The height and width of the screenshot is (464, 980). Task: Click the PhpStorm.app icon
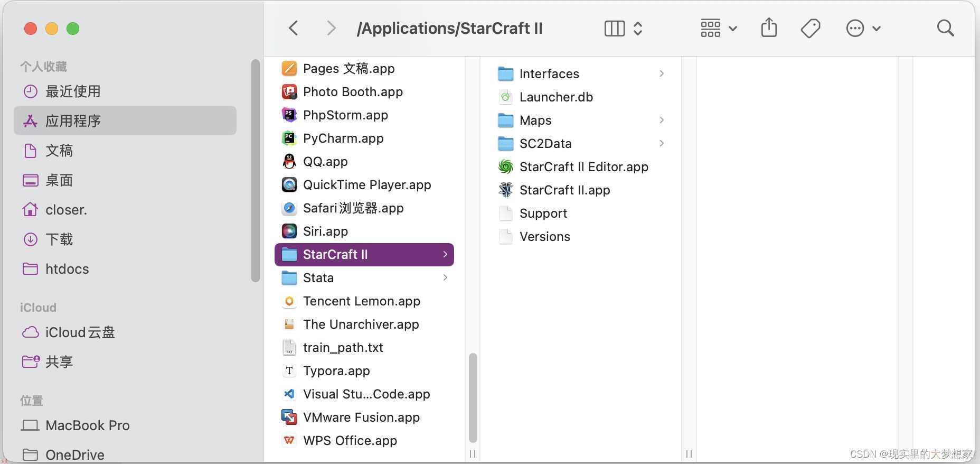(x=289, y=115)
